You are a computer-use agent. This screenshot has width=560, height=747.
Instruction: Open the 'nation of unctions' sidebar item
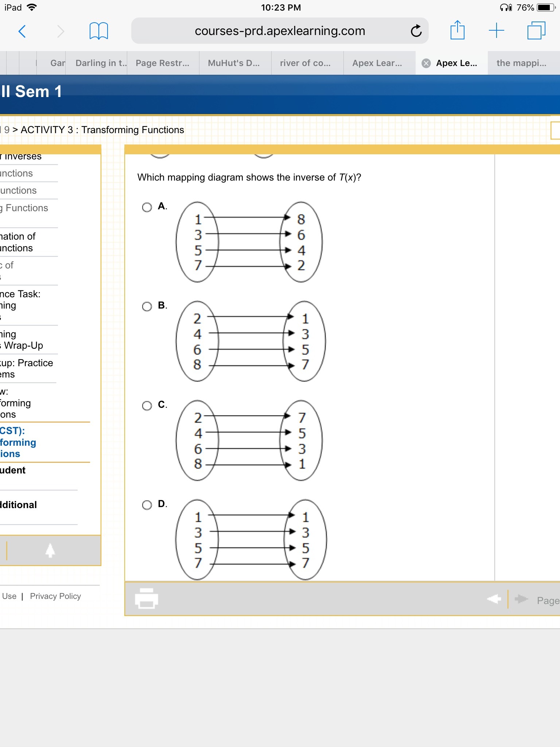tap(18, 242)
